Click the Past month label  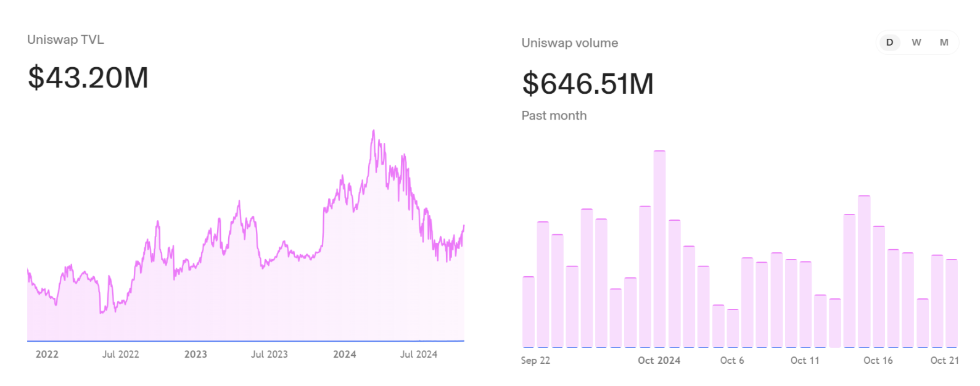click(554, 116)
